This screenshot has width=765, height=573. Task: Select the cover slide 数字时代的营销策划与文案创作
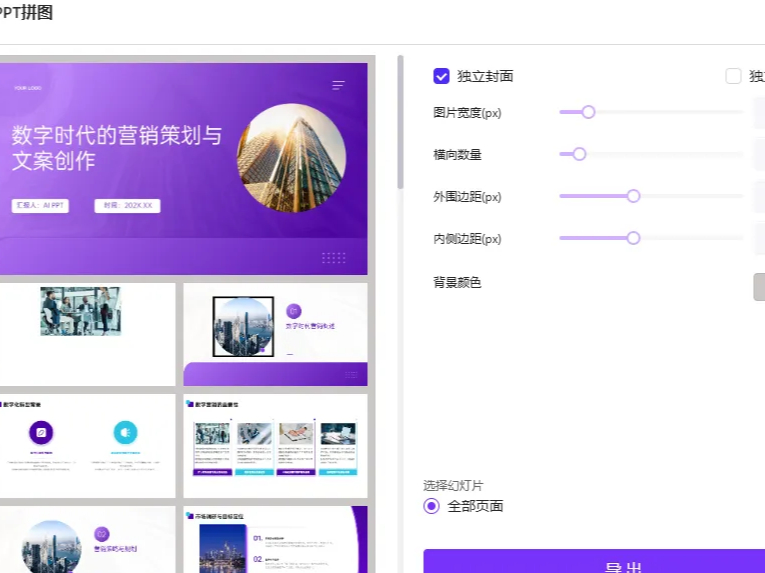tap(183, 168)
